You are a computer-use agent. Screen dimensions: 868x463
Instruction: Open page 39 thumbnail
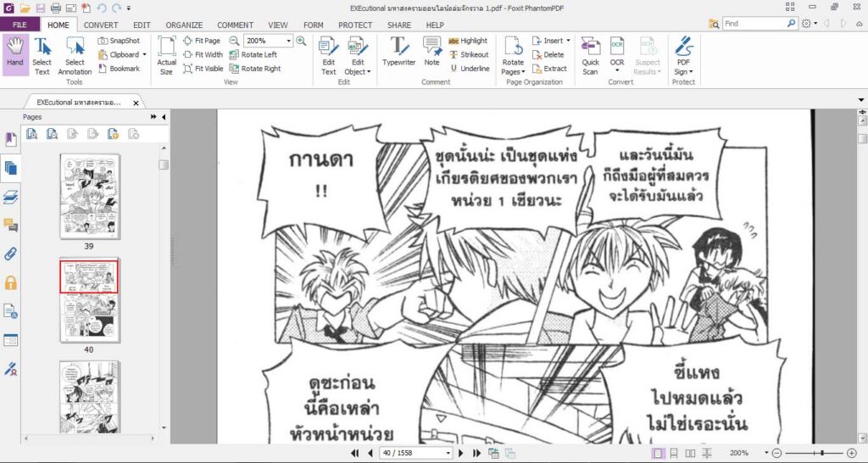tap(90, 197)
